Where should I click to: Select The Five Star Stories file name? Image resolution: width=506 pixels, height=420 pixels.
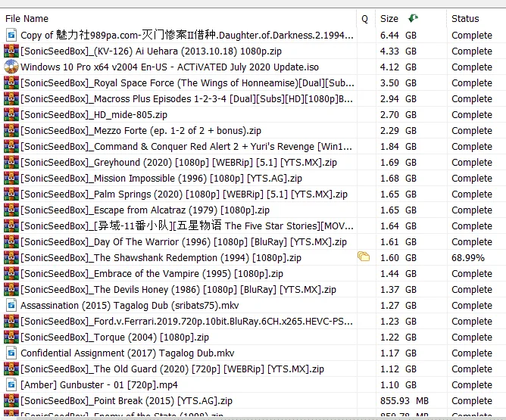click(187, 226)
